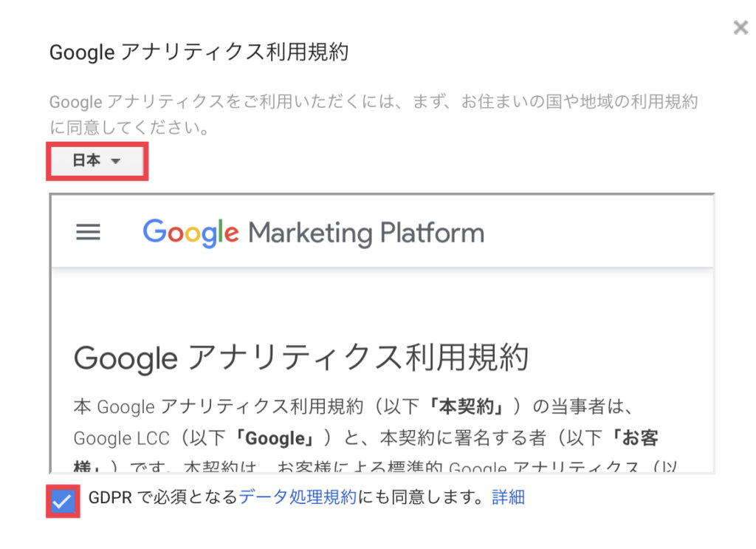Close the terms dialog with the X icon

[740, 27]
